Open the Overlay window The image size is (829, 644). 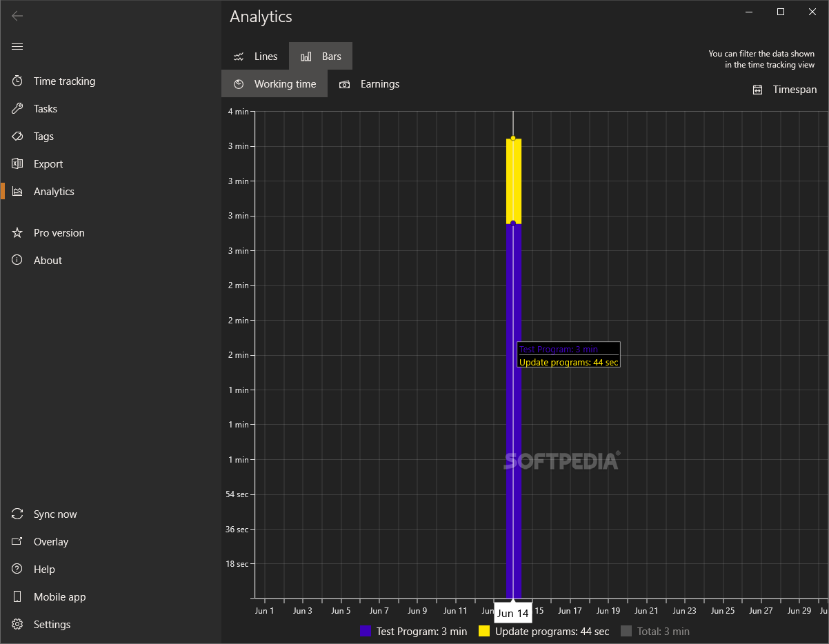click(110, 542)
